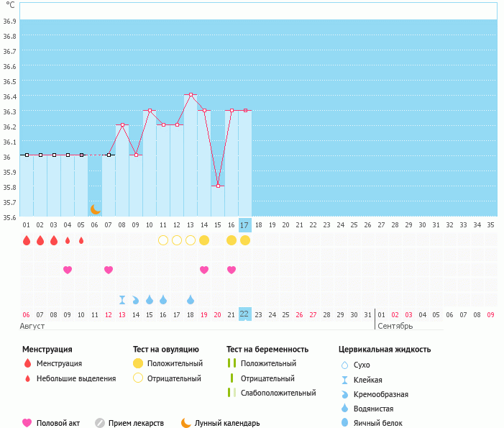This screenshot has height=428, width=504.
Task: Click the negative ovulation test circle on day 11
Action: [x=163, y=240]
